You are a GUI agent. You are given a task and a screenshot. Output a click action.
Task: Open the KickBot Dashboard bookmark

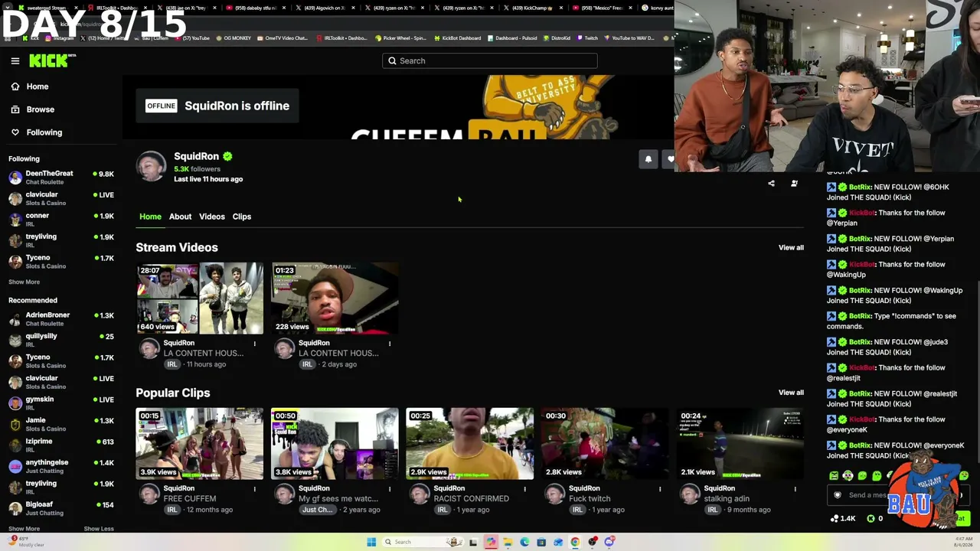[x=457, y=37]
